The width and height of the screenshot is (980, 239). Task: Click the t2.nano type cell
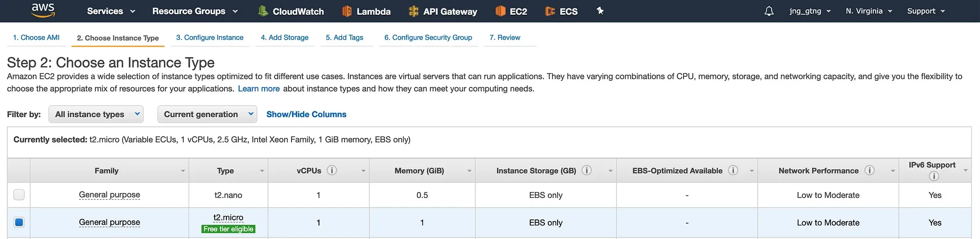228,195
